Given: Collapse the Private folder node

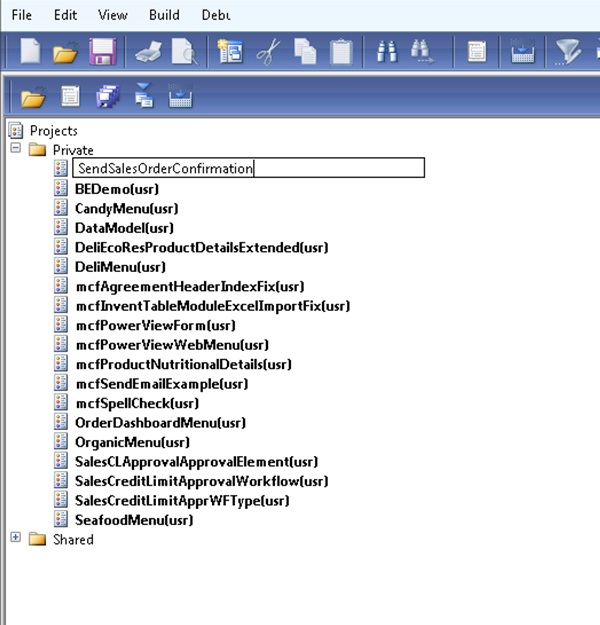Looking at the screenshot, I should click(x=15, y=149).
